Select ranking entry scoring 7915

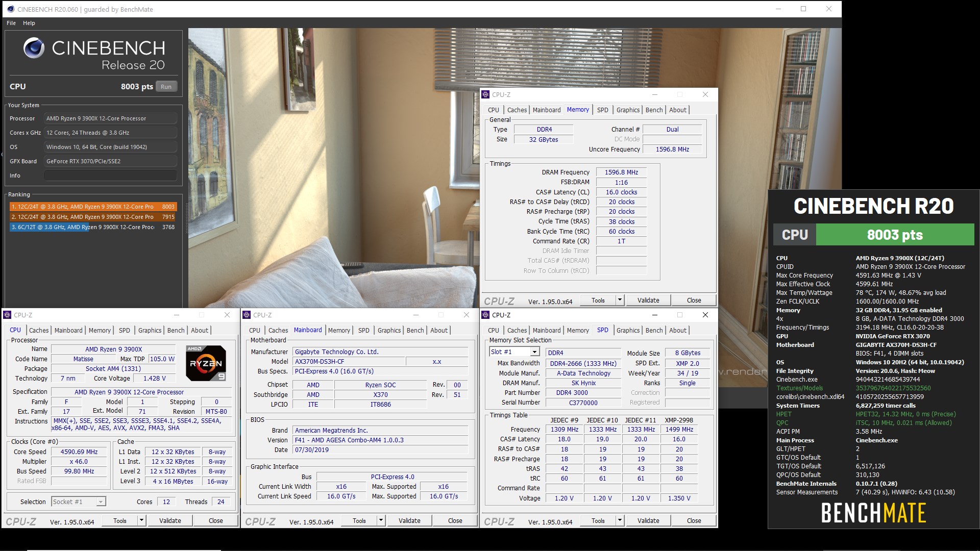tap(93, 217)
